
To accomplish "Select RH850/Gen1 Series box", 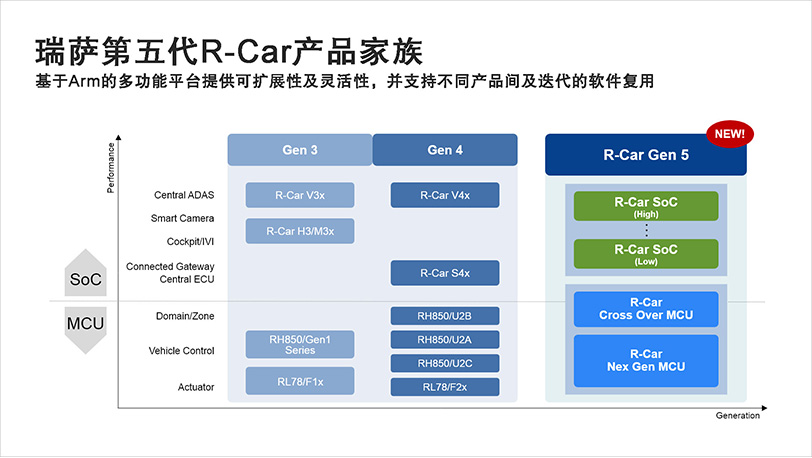I will click(x=300, y=345).
